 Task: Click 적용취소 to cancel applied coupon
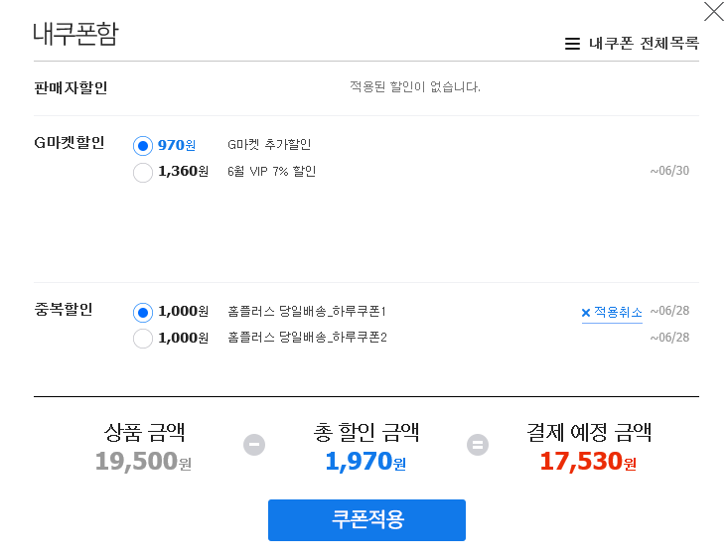[618, 313]
